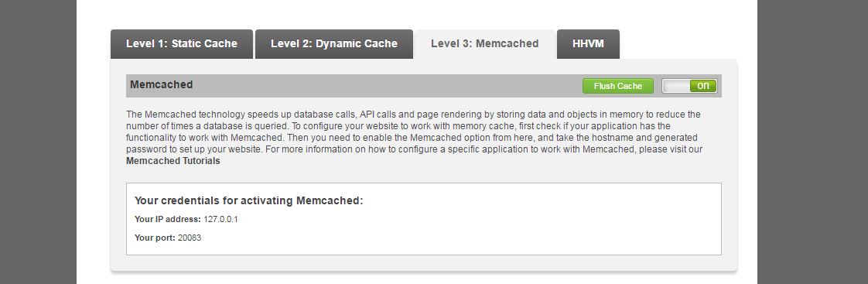Click the port number 20083
Viewport: 868px width, 284px height.
click(x=190, y=238)
